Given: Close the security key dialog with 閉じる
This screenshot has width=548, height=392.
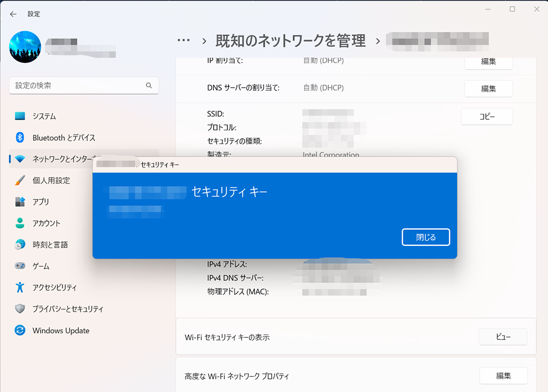Looking at the screenshot, I should (x=426, y=237).
